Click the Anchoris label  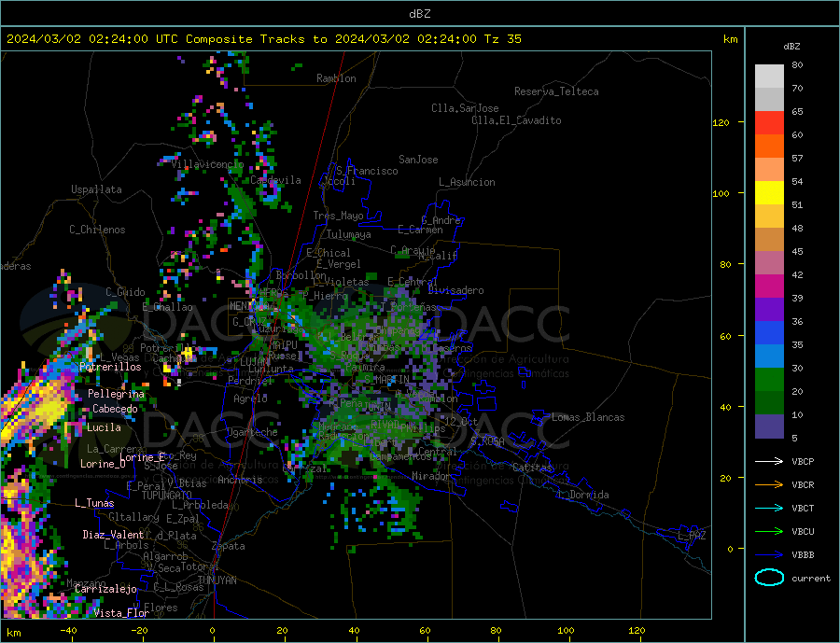coord(240,480)
